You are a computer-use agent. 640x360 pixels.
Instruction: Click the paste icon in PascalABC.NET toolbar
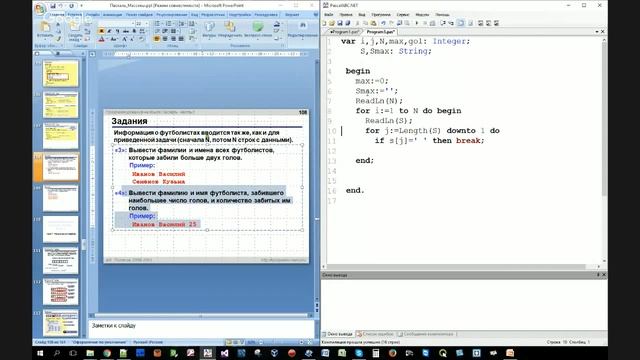[x=373, y=23]
